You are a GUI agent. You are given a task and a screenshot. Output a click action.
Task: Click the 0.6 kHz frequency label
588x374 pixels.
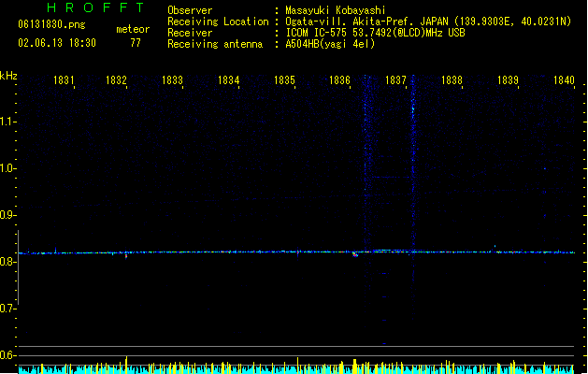tap(7, 355)
